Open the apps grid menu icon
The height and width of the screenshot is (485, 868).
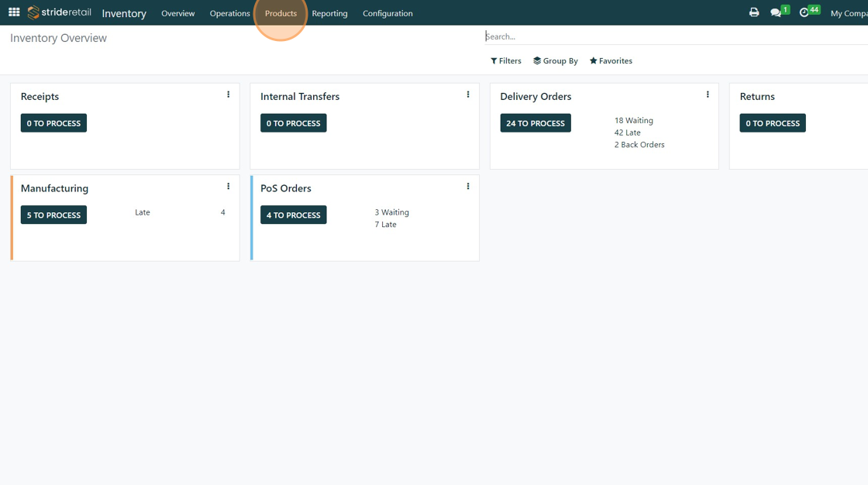14,12
